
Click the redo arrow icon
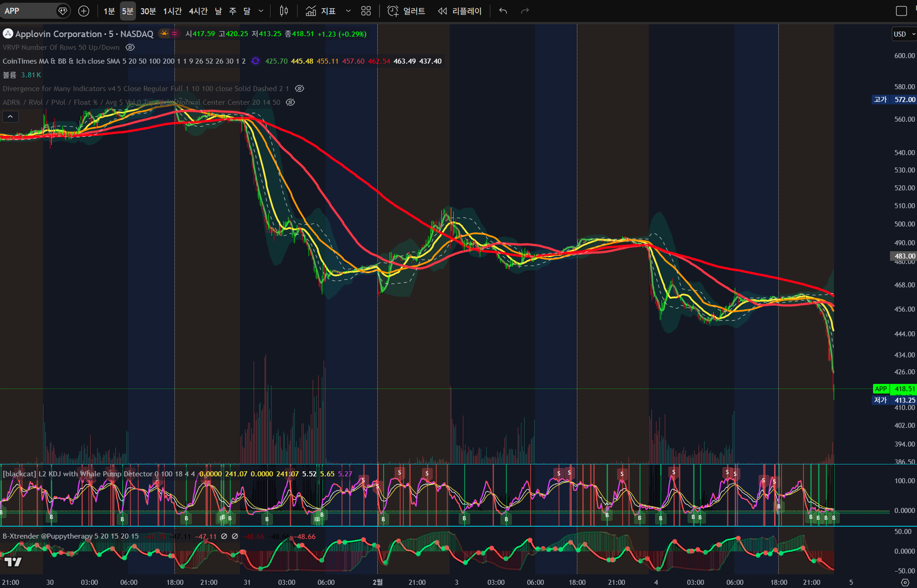(525, 11)
